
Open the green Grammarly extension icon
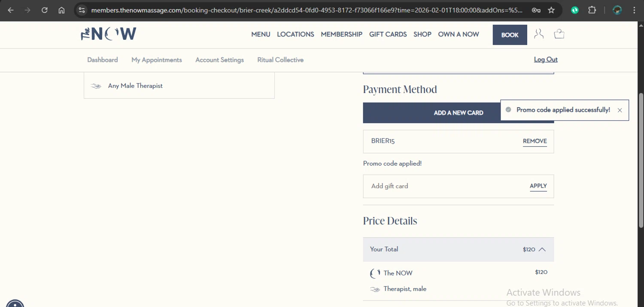(575, 10)
